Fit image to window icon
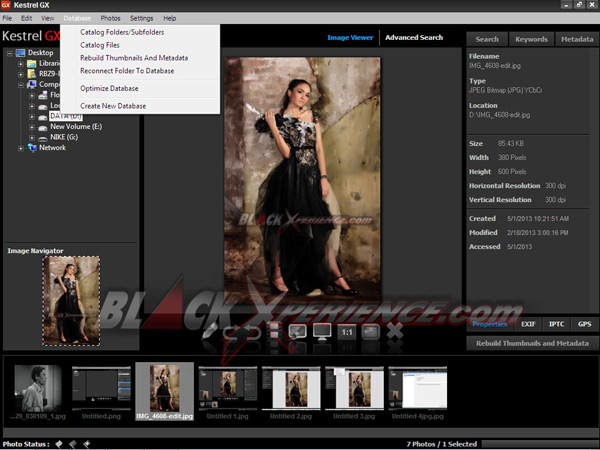This screenshot has height=450, width=600. pyautogui.click(x=370, y=332)
